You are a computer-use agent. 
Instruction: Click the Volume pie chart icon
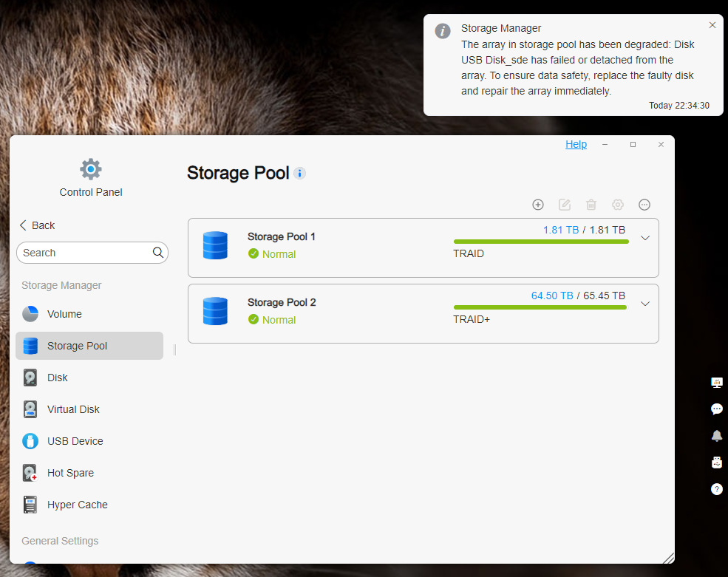pos(30,314)
